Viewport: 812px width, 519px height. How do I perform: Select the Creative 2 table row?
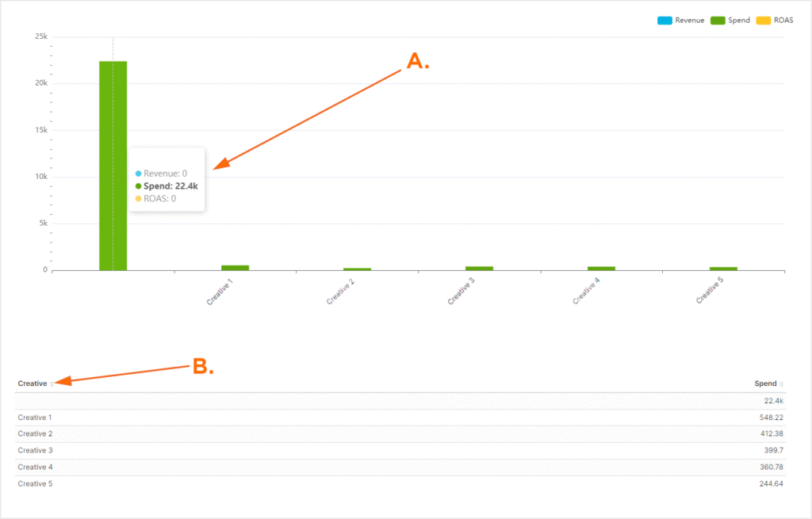tap(400, 434)
